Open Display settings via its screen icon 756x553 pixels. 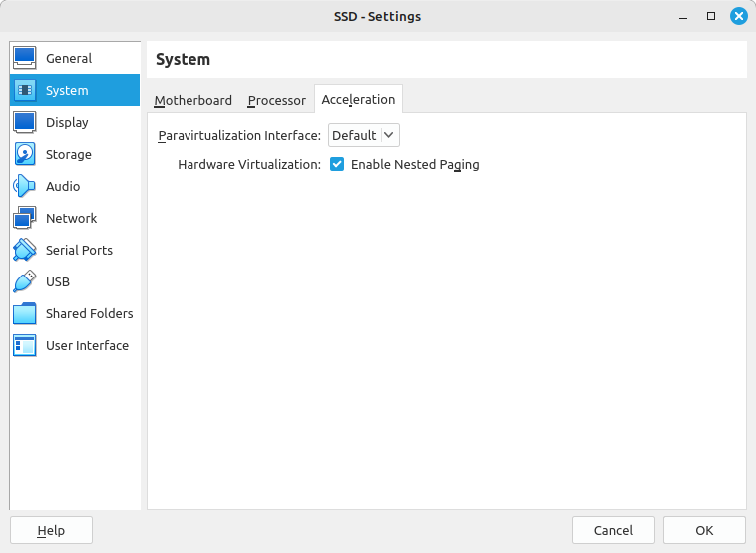pyautogui.click(x=25, y=122)
